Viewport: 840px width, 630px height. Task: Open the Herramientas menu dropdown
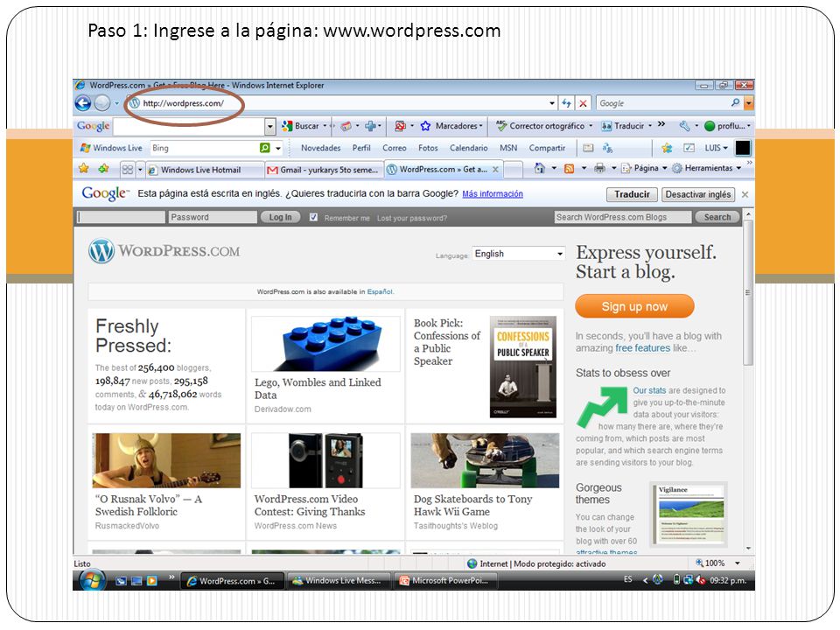707,168
